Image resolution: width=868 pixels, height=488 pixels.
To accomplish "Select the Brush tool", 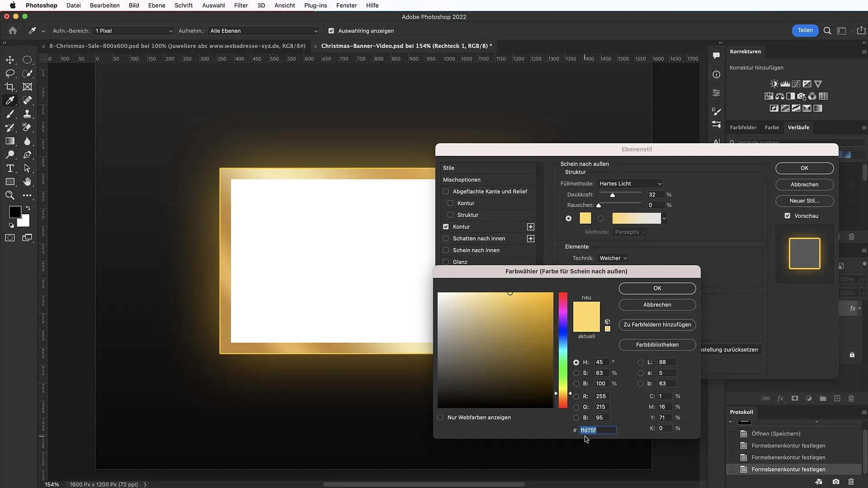I will 10,114.
